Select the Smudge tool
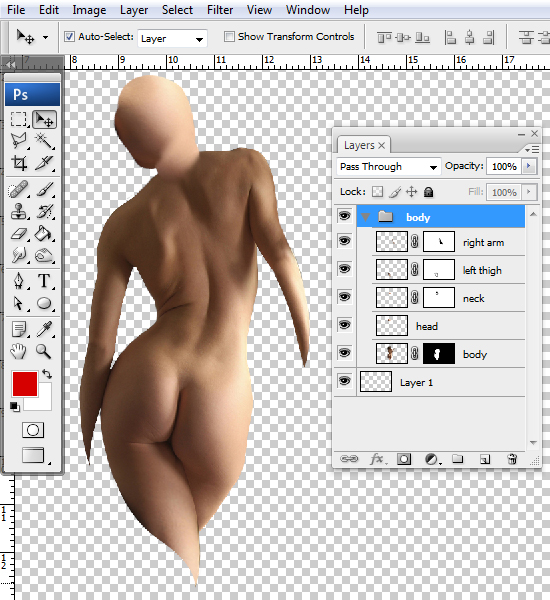Image resolution: width=550 pixels, height=600 pixels. [19, 255]
